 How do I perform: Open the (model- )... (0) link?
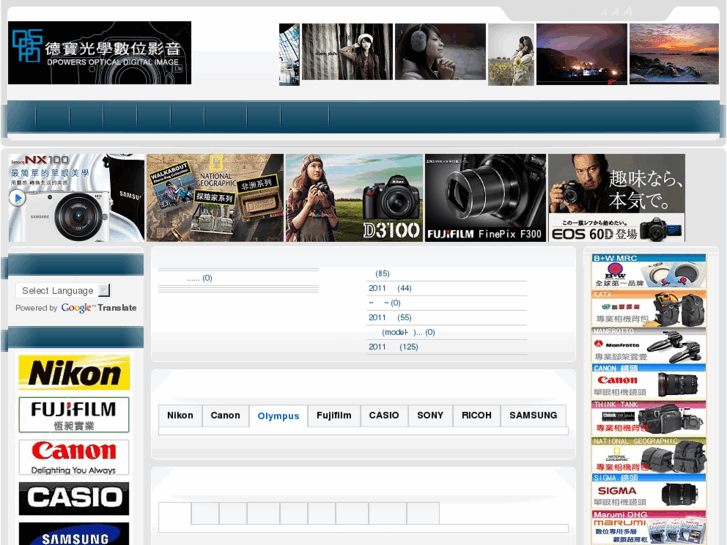coord(408,333)
